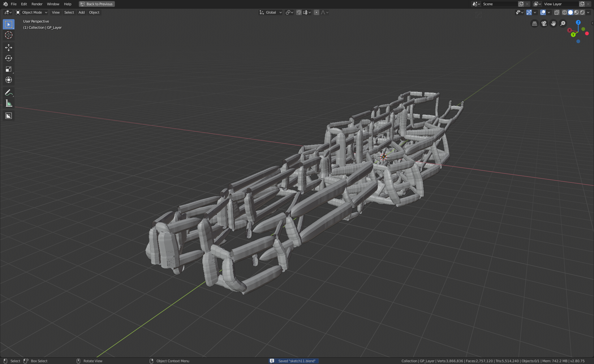Viewport: 594px width, 364px height.
Task: Click the zoom magnifier navigation icon
Action: (x=563, y=24)
